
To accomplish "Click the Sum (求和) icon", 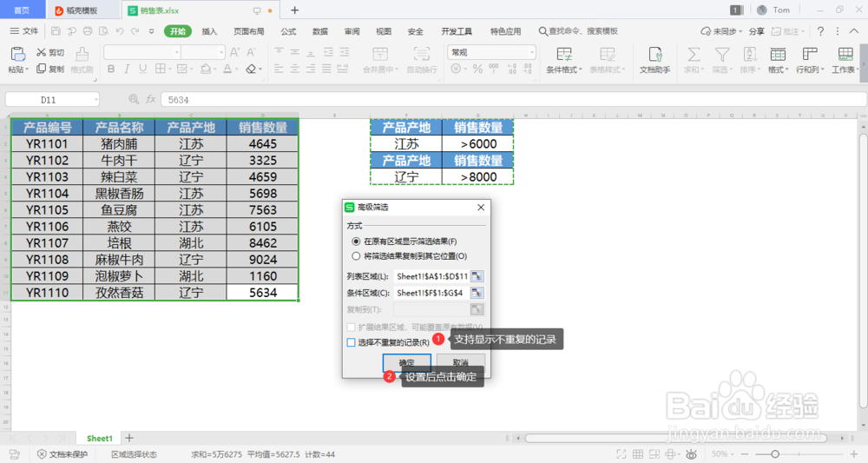I will (693, 54).
